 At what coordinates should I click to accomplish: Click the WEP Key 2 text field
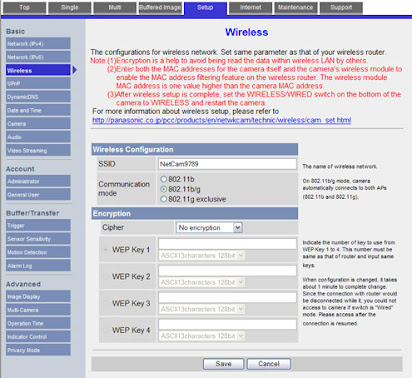(227, 271)
